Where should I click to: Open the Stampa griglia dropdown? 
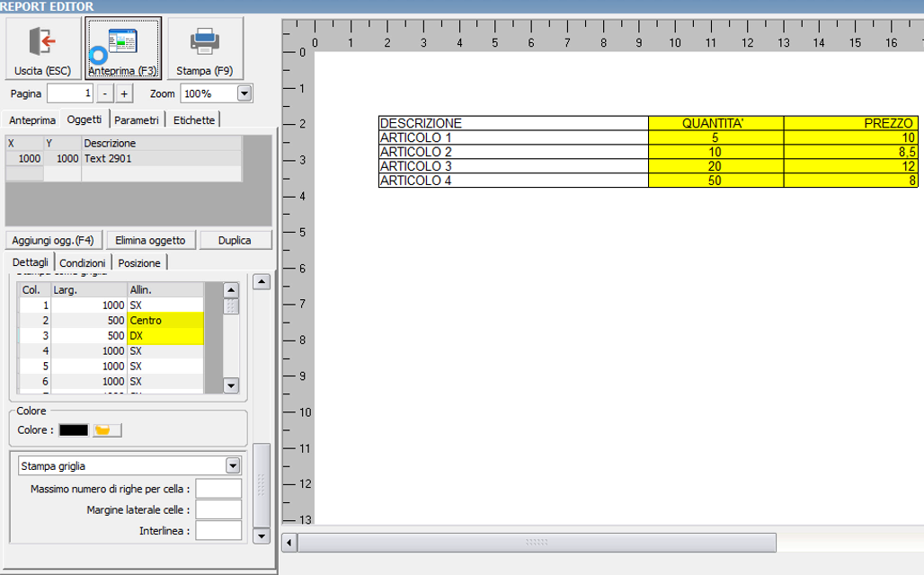pyautogui.click(x=233, y=465)
